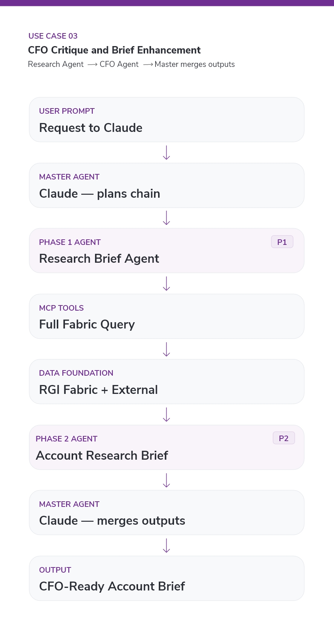Open the CFO-Ready Account Brief output card
This screenshot has height=644, width=334.
point(167,578)
